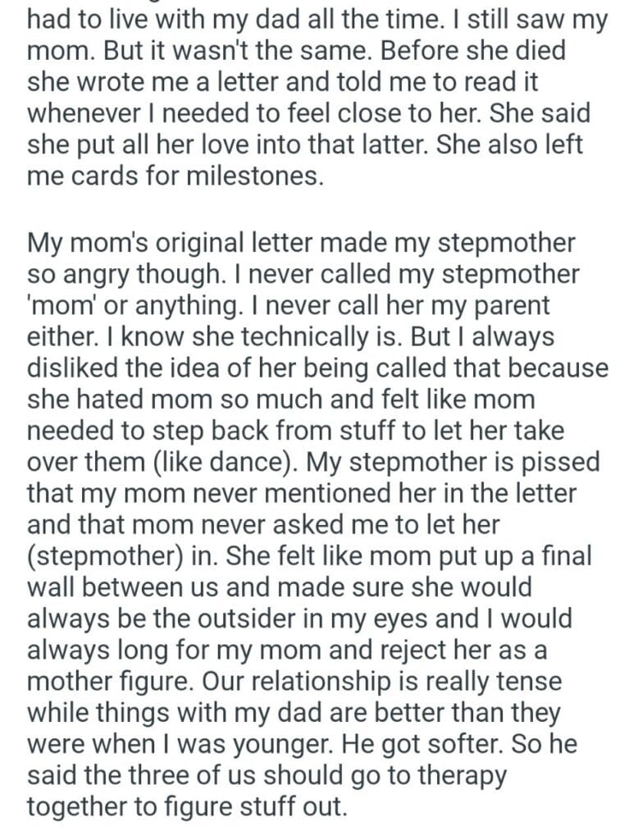Click the parenthetical word "(stepmother)"
The image size is (638, 840).
point(103,555)
